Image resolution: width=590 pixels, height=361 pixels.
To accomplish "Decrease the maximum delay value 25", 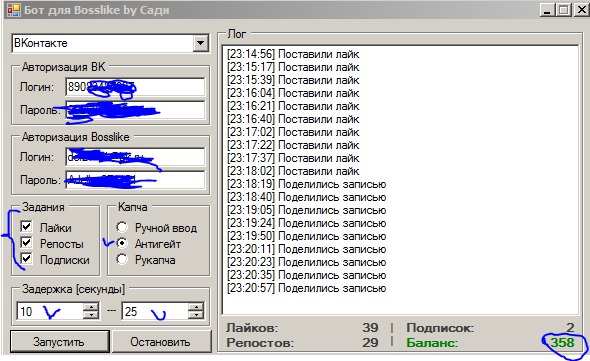I will click(x=196, y=315).
